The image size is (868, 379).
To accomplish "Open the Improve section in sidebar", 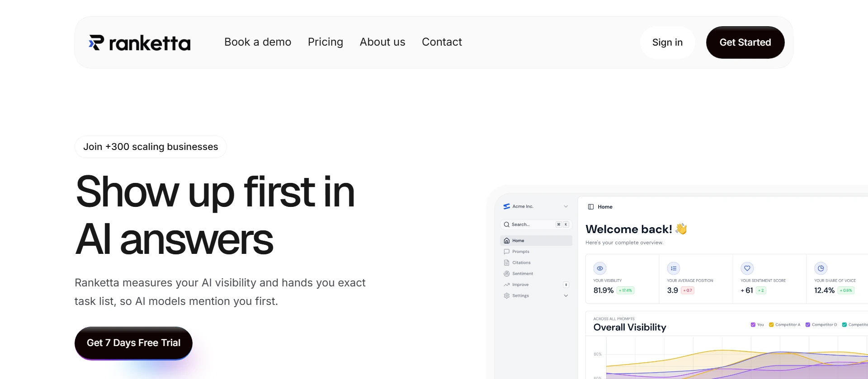I will tap(520, 285).
